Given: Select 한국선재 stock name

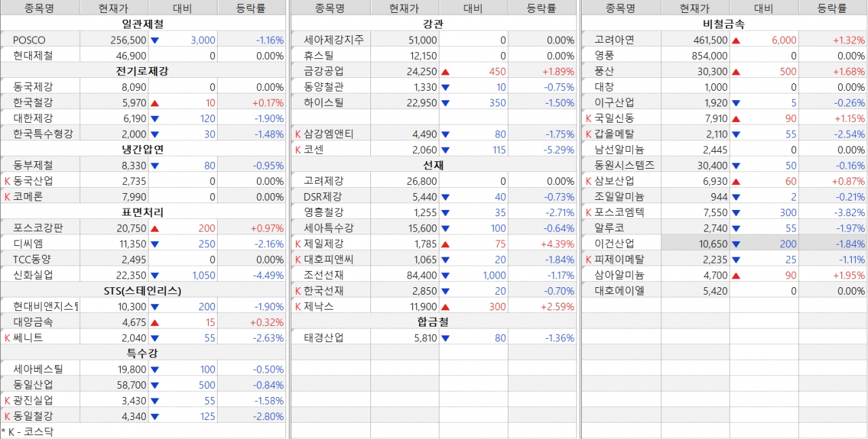Looking at the screenshot, I should pos(323,291).
